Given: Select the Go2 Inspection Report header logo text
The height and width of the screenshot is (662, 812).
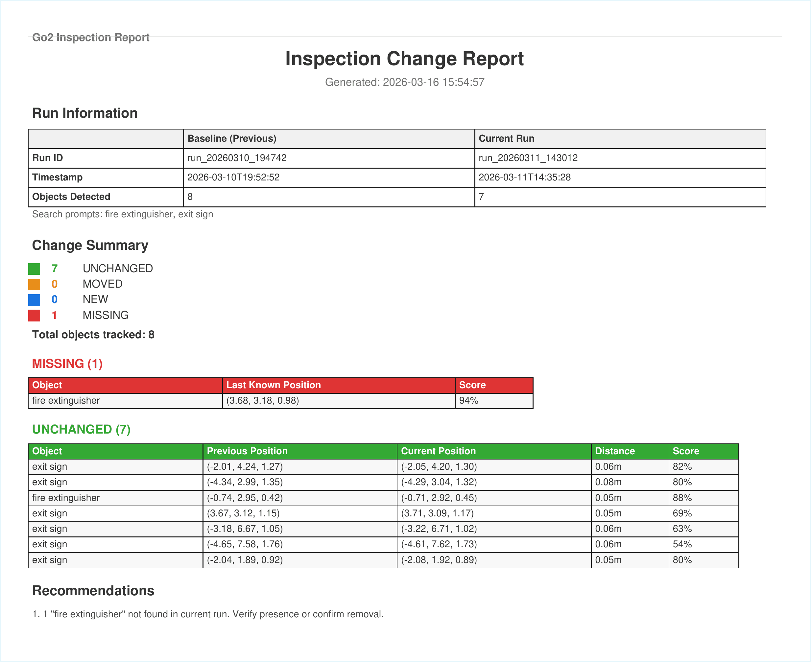Looking at the screenshot, I should [91, 37].
